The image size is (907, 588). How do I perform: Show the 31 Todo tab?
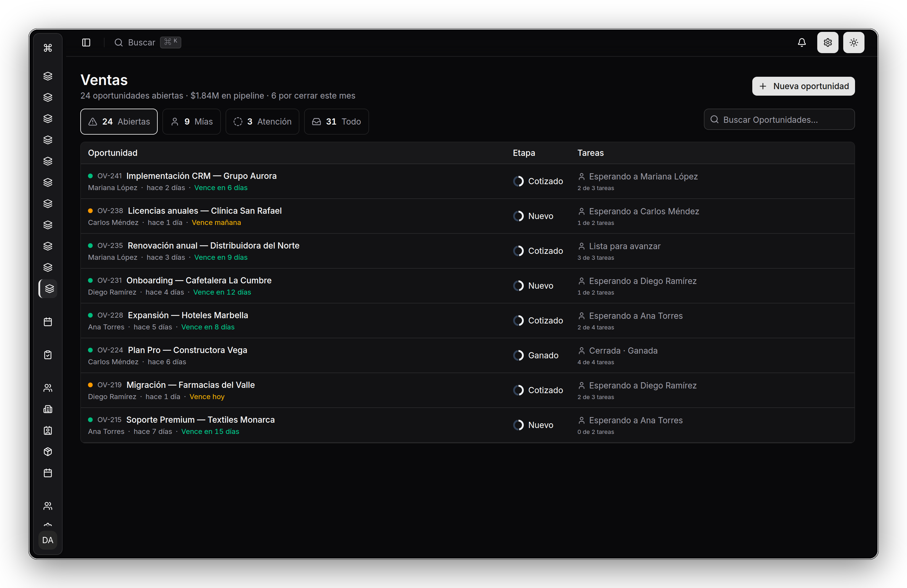point(337,122)
